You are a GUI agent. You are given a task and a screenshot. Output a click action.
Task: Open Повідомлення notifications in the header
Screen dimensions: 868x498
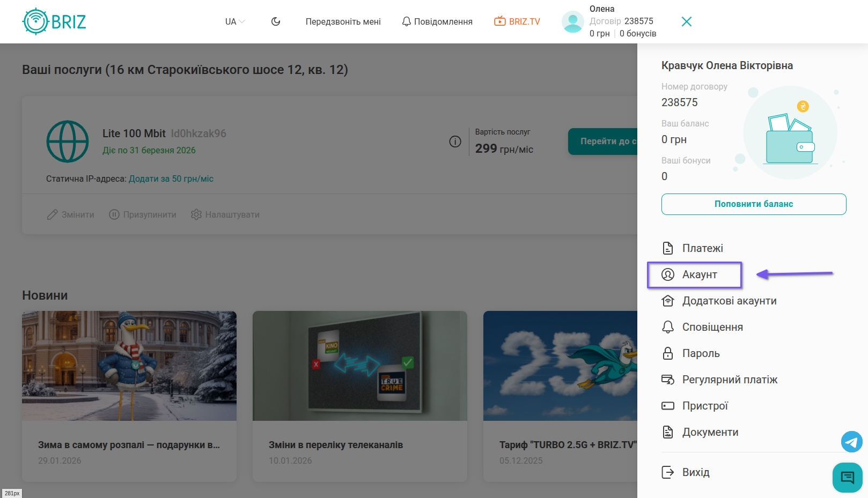coord(437,21)
